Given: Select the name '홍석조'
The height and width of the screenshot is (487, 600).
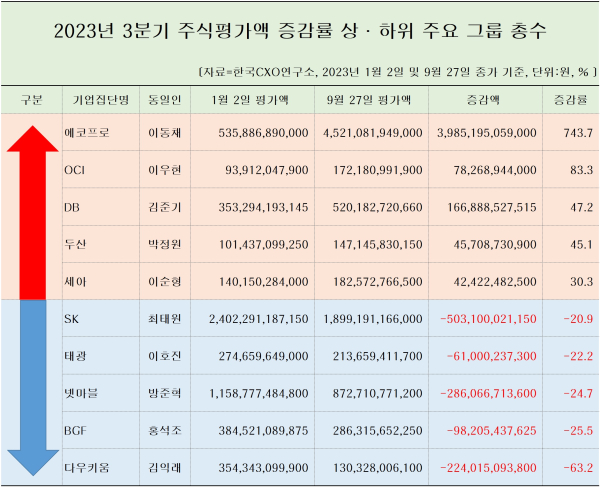Looking at the screenshot, I should pyautogui.click(x=165, y=431).
